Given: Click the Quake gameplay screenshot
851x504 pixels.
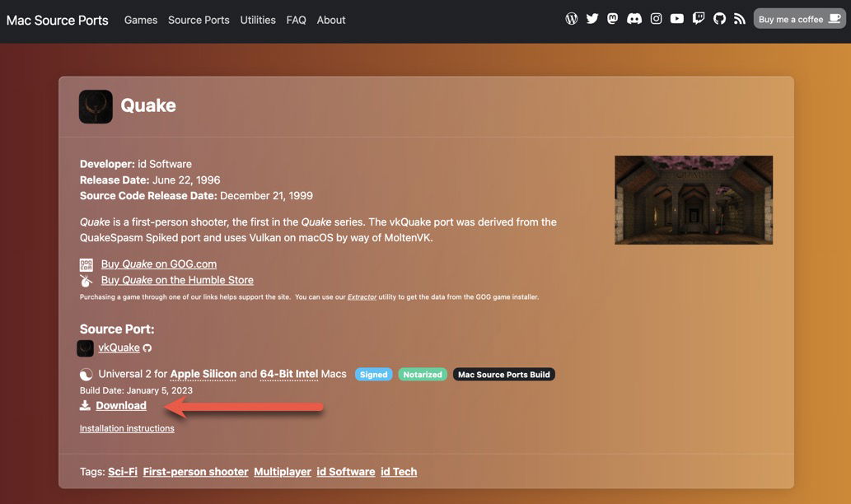Looking at the screenshot, I should tap(694, 198).
